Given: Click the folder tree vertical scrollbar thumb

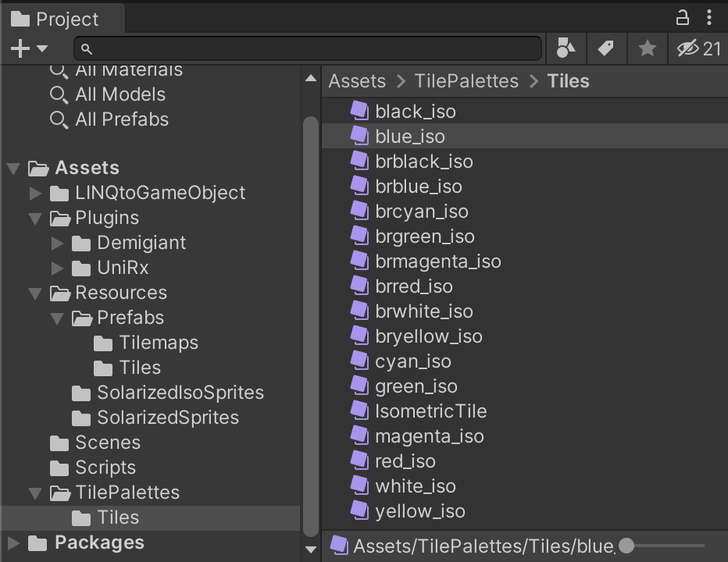Looking at the screenshot, I should [x=311, y=325].
